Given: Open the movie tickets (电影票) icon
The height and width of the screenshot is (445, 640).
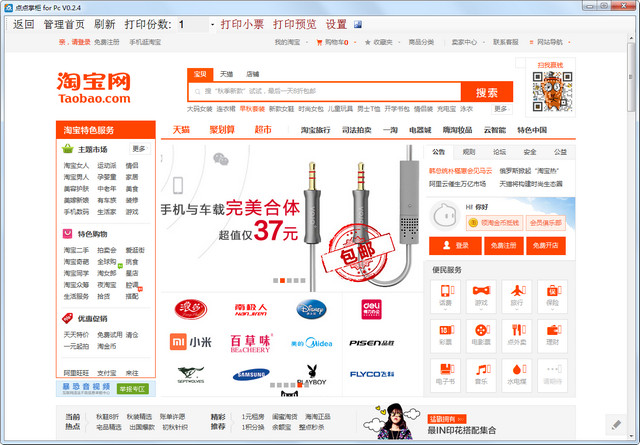Looking at the screenshot, I should point(481,332).
